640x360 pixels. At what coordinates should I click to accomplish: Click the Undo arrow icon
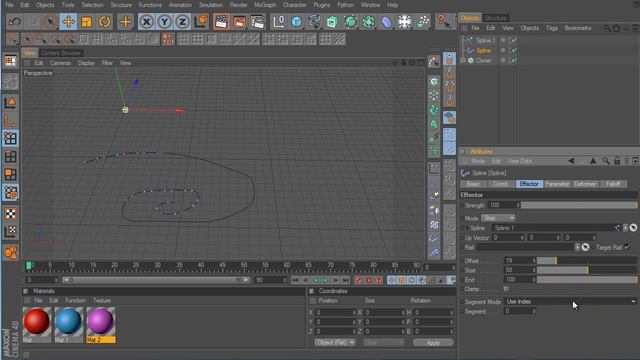(x=15, y=22)
